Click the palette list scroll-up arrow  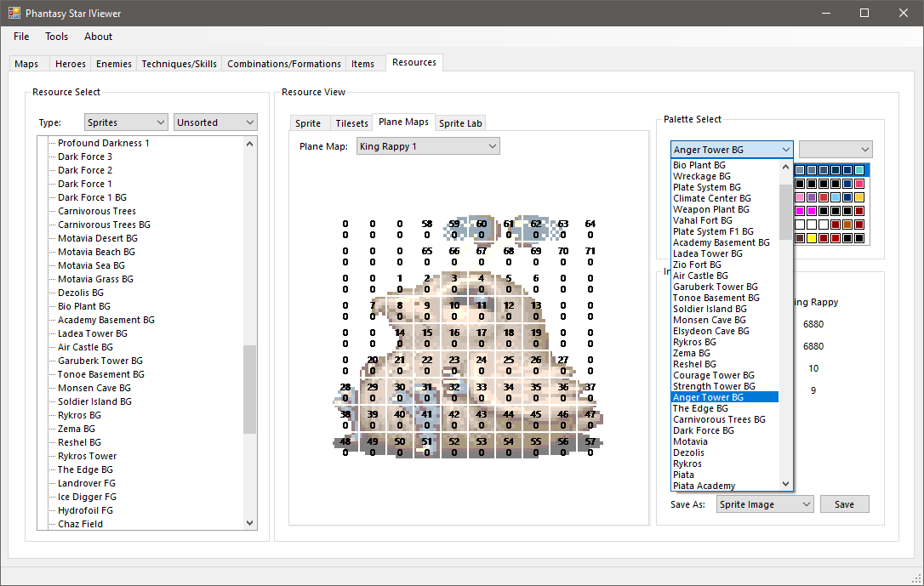tap(785, 168)
